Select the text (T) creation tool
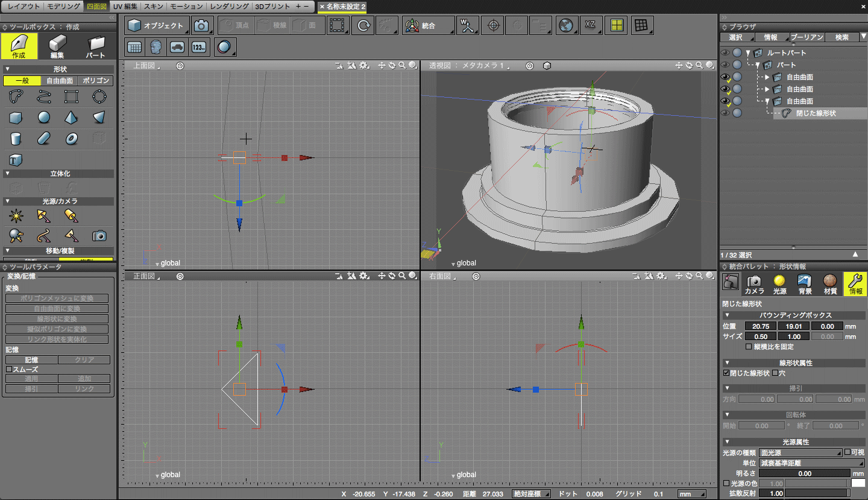The image size is (868, 500). point(15,160)
